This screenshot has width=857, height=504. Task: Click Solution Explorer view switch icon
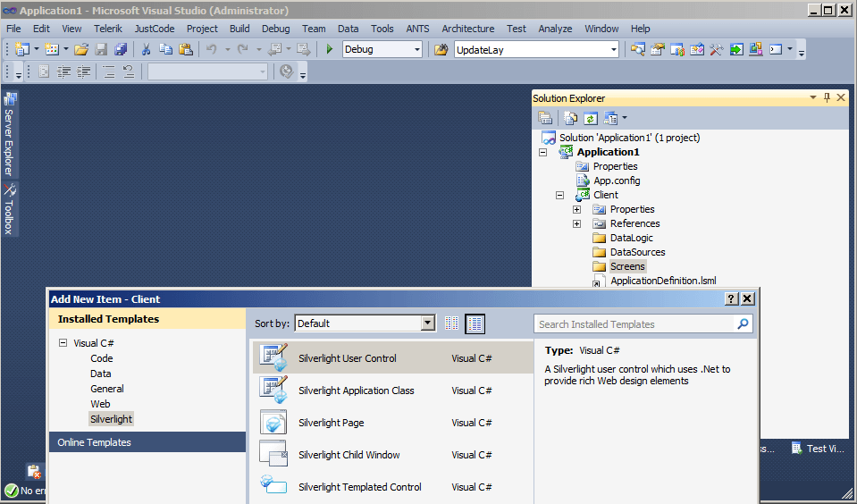(x=610, y=118)
